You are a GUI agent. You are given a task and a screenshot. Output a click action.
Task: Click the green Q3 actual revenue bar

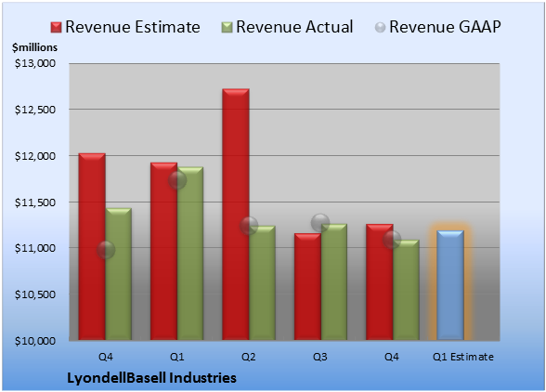point(334,281)
